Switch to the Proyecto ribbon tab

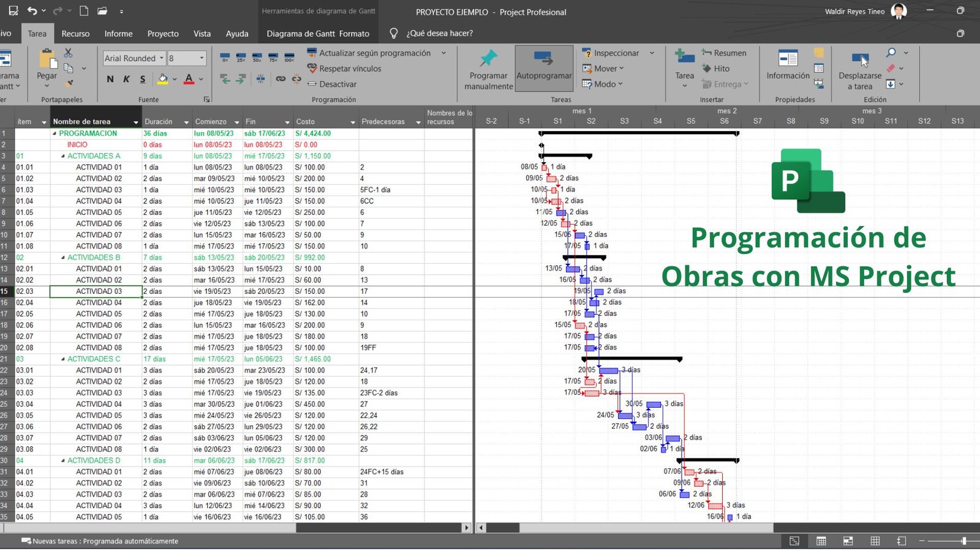click(x=163, y=34)
